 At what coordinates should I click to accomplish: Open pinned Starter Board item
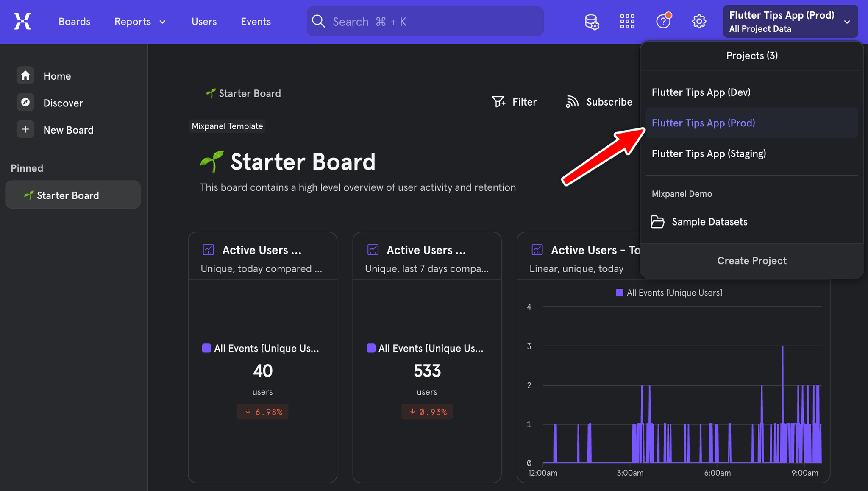(73, 195)
